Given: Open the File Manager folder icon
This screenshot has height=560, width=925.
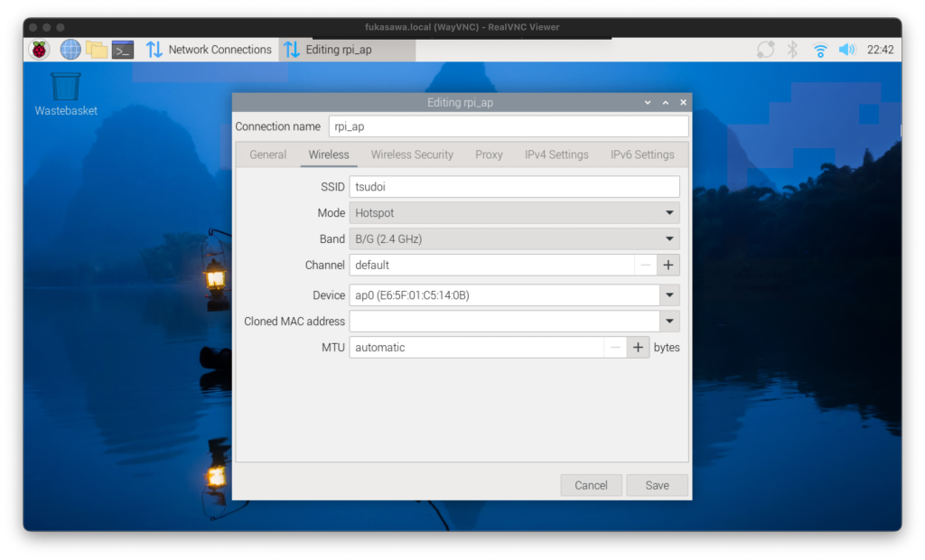Looking at the screenshot, I should click(x=97, y=50).
